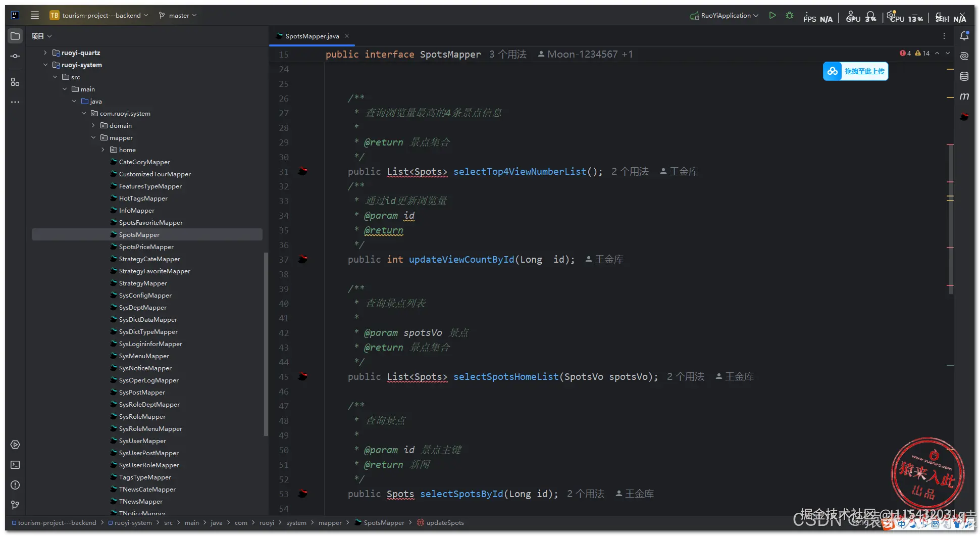Run RuoYiApplication with the play icon
This screenshot has width=980, height=536.
pos(772,16)
